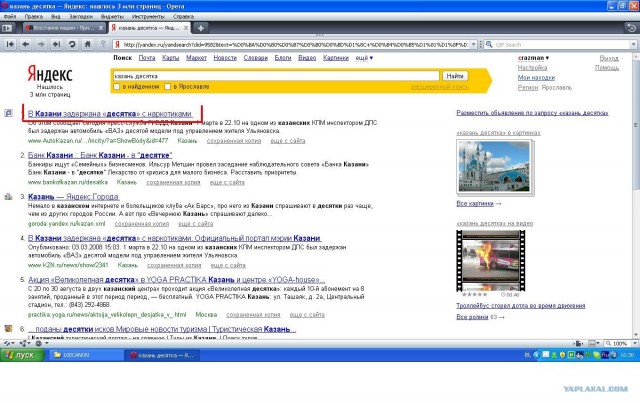640x403 pixels.
Task: Reload the page with the Reload button
Action: [72, 44]
